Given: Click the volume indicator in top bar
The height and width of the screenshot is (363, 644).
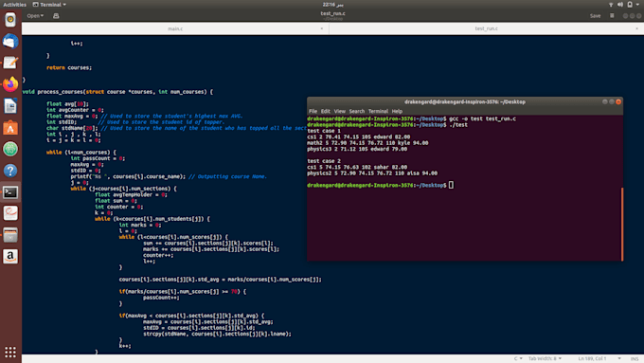Looking at the screenshot, I should point(619,5).
